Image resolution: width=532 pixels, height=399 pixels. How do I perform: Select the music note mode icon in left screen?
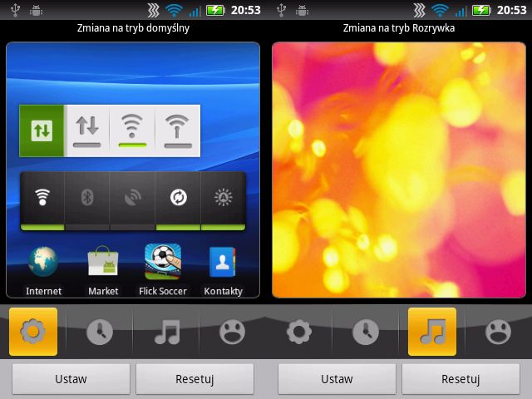pos(166,332)
